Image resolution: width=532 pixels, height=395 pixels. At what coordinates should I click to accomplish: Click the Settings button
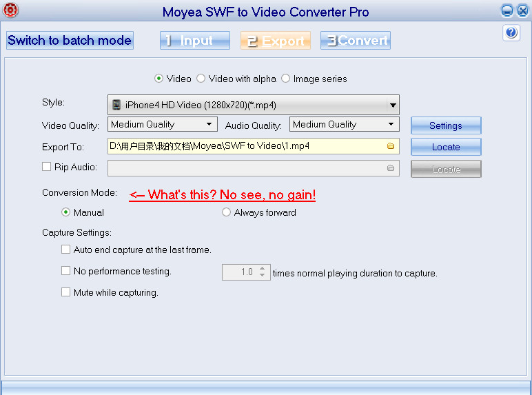[x=446, y=125]
